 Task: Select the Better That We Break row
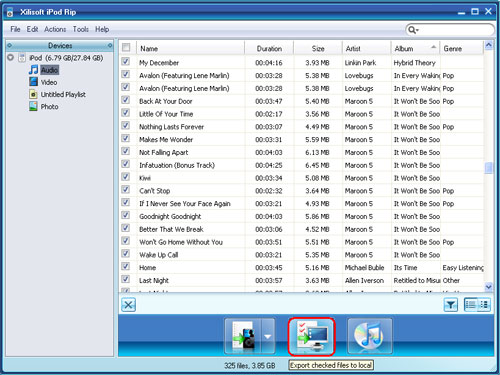coord(301,229)
